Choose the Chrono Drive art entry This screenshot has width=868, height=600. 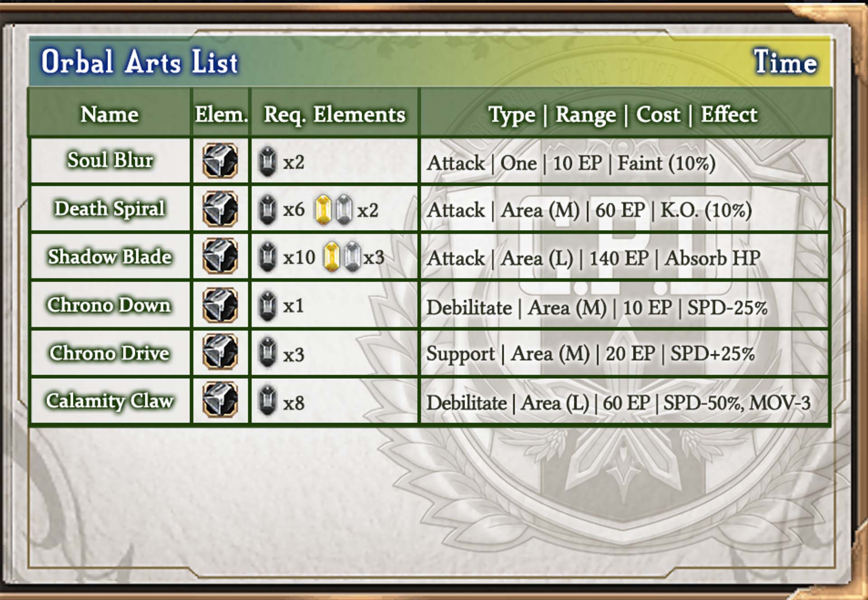tap(109, 353)
